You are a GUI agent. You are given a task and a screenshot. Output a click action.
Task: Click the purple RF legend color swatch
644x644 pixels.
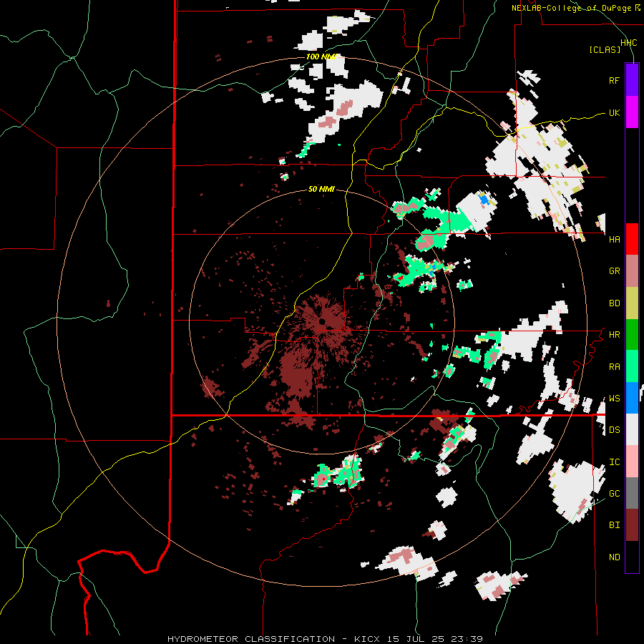(632, 80)
